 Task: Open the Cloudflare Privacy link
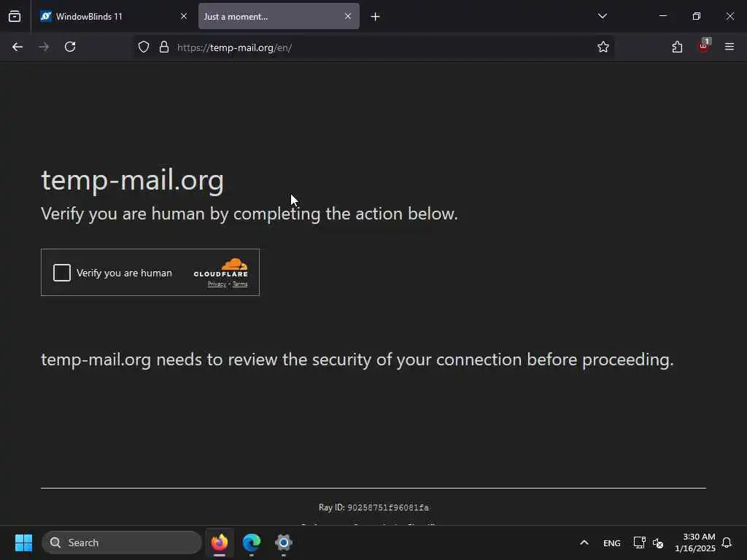[217, 284]
